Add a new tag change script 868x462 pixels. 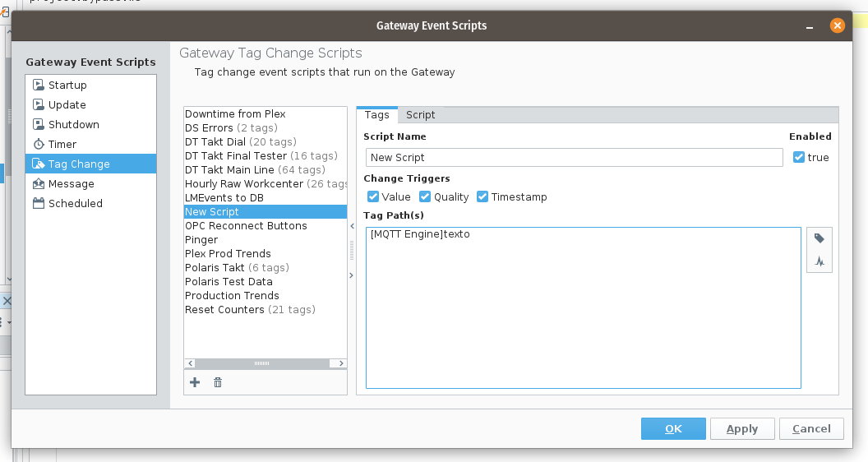coord(195,382)
